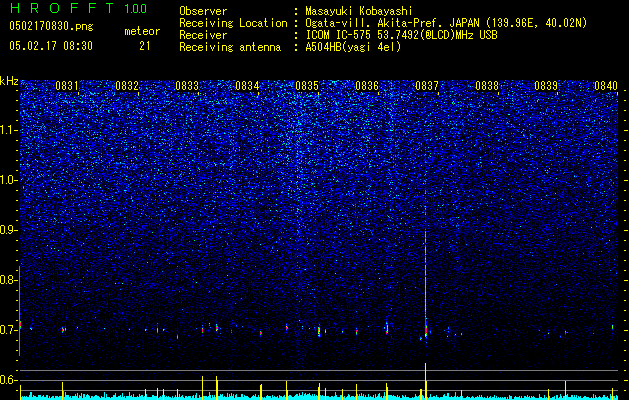Click the HROFFT 1.0.0 title text
This screenshot has width=629, height=400.
click(78, 8)
